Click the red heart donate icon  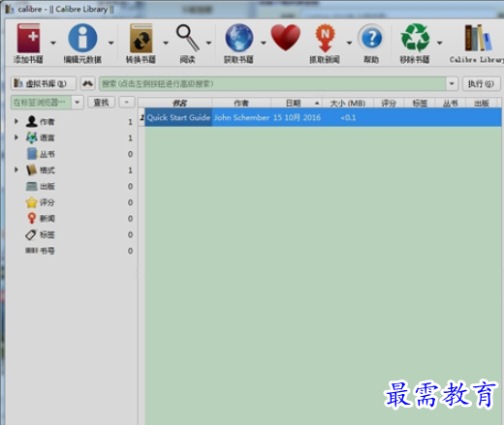286,38
